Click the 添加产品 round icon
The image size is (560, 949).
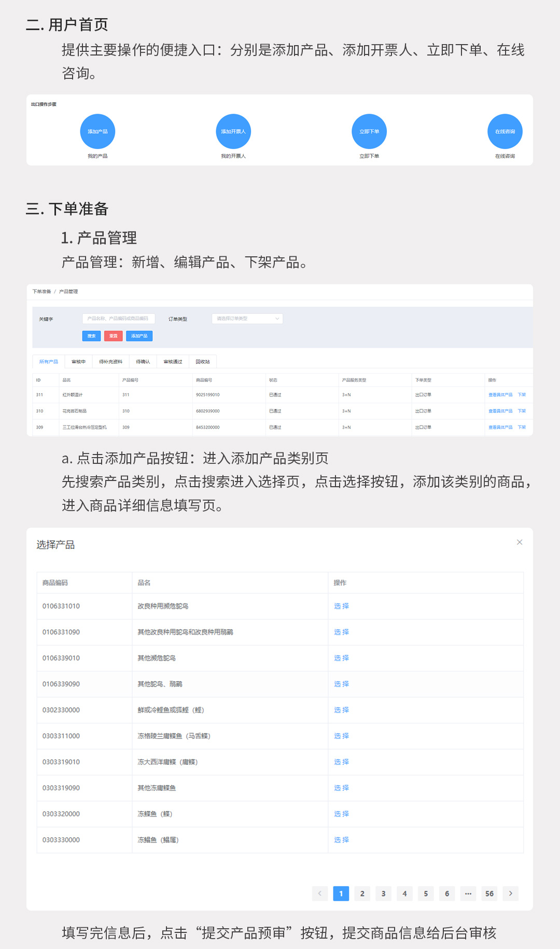click(97, 131)
